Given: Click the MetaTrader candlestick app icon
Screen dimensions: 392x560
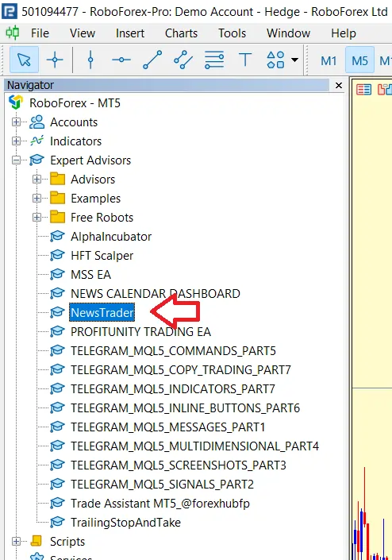Looking at the screenshot, I should (13, 33).
